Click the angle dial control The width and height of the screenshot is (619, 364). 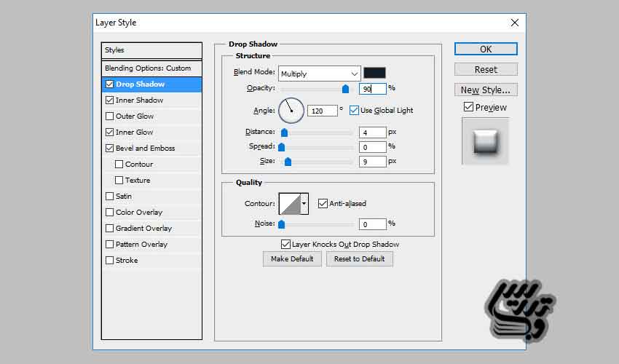(x=290, y=110)
